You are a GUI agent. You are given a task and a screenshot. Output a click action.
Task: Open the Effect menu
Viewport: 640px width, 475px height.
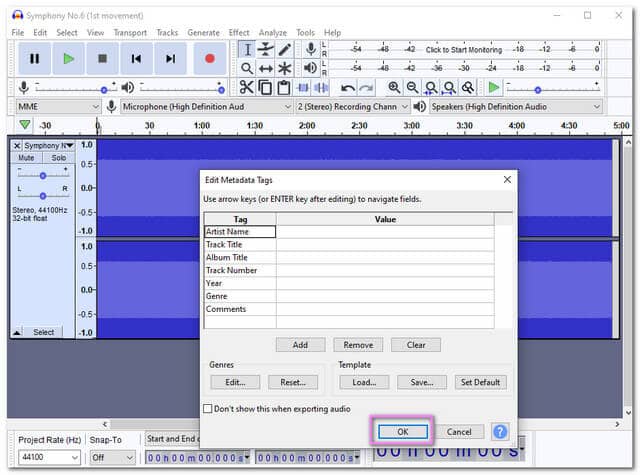pyautogui.click(x=239, y=33)
